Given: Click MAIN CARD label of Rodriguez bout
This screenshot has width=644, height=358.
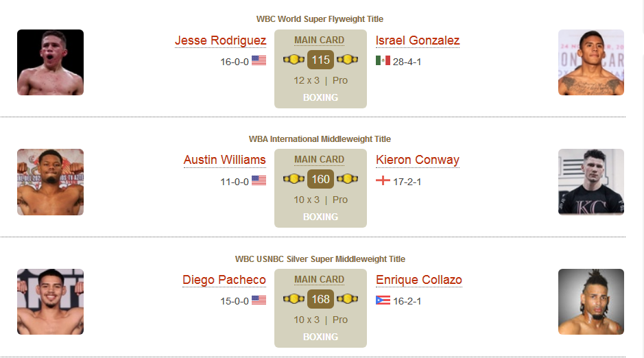Looking at the screenshot, I should pos(319,40).
